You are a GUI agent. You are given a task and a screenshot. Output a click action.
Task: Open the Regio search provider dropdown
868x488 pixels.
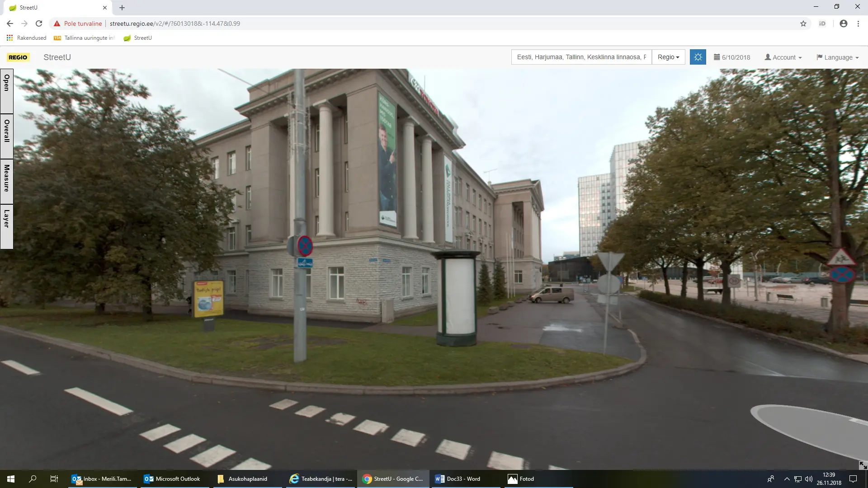pos(668,57)
